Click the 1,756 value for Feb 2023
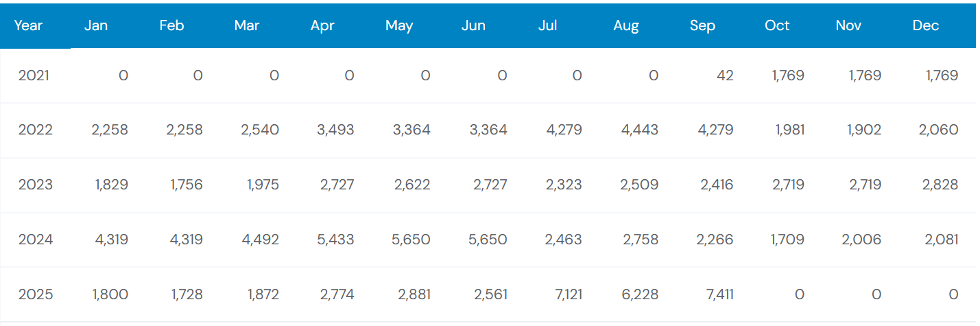980x326 pixels. (187, 185)
